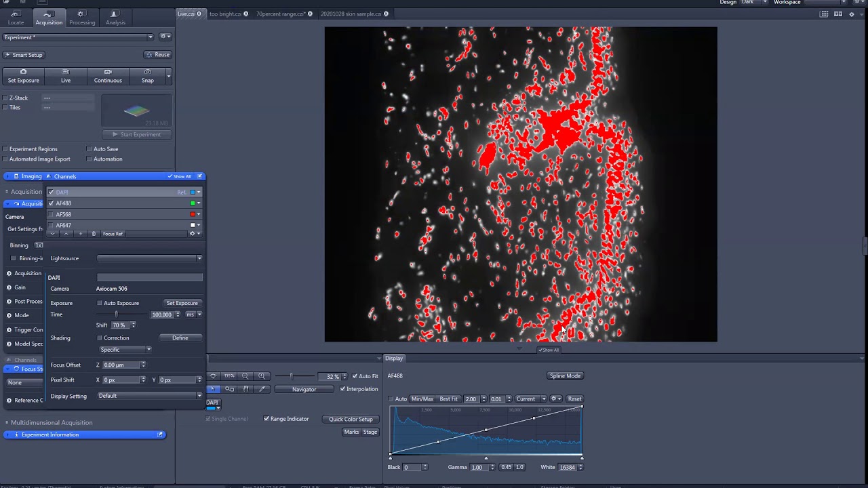Viewport: 868px width, 488px height.
Task: Open the 70percent range.czi document tab
Action: click(x=281, y=14)
